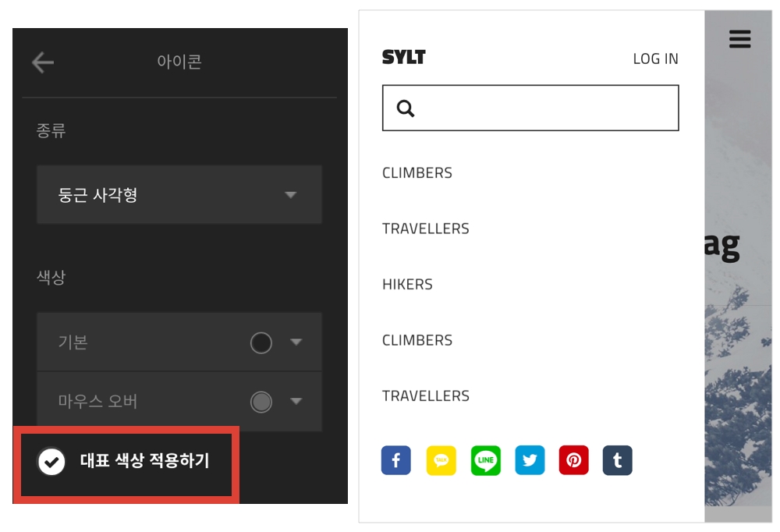The width and height of the screenshot is (780, 532).
Task: Select the first CLIMBERS menu item
Action: point(417,172)
